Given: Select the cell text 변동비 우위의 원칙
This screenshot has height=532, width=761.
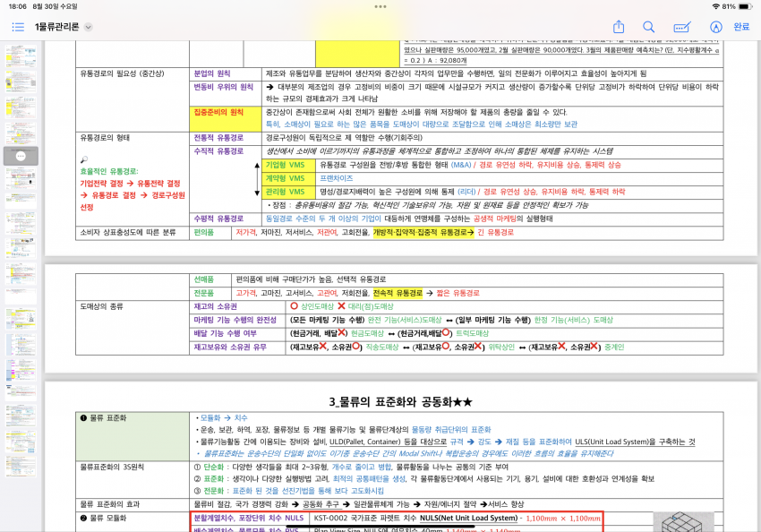Looking at the screenshot, I should point(224,87).
